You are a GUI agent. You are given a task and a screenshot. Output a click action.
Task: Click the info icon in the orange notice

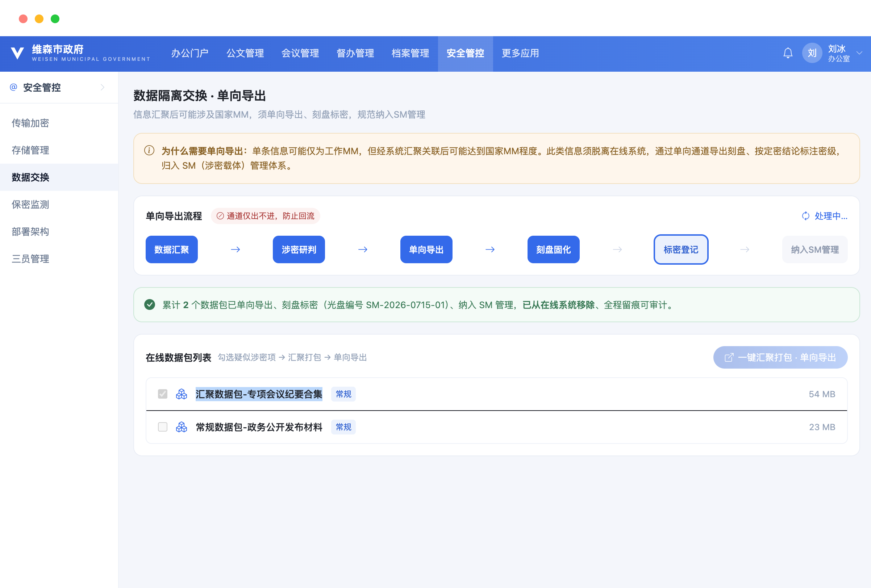coord(149,151)
